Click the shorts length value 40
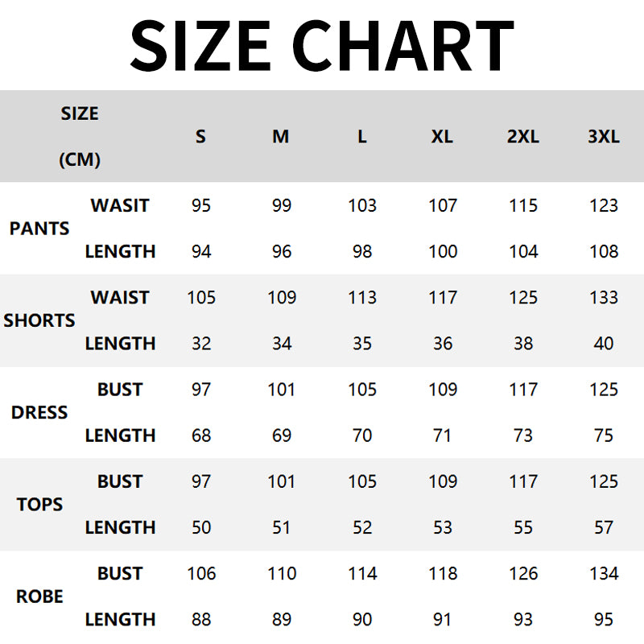 tap(604, 344)
